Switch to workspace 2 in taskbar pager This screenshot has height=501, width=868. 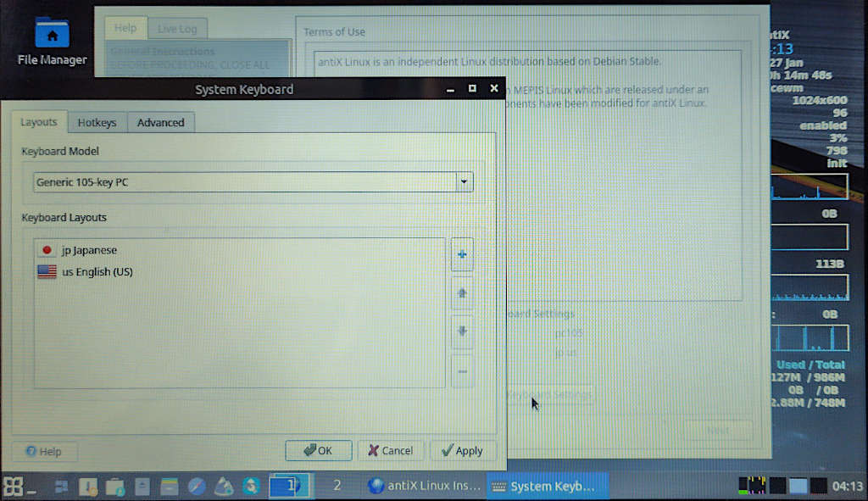[x=337, y=486]
